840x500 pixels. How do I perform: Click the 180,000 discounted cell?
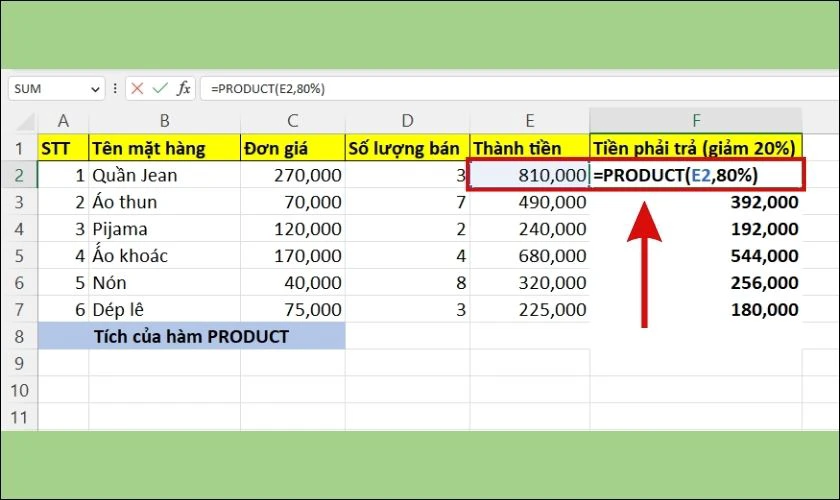tap(696, 309)
